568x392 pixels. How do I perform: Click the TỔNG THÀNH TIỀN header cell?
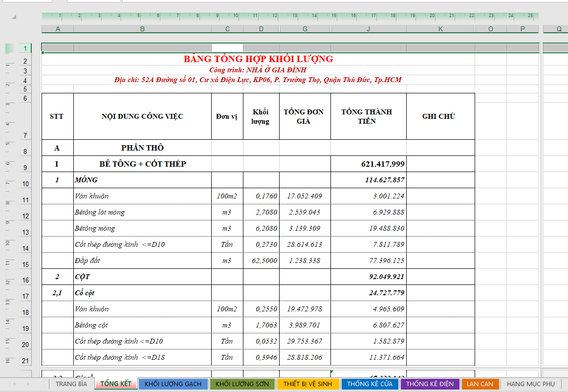coord(369,116)
